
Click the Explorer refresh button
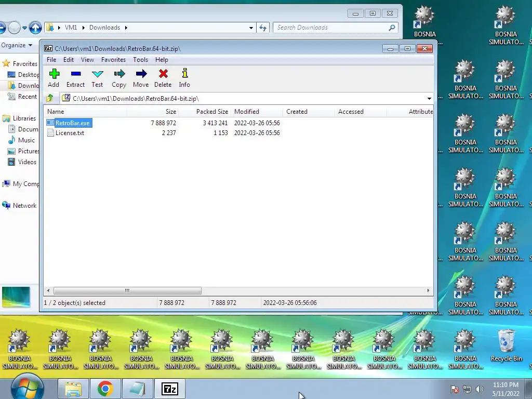[263, 28]
